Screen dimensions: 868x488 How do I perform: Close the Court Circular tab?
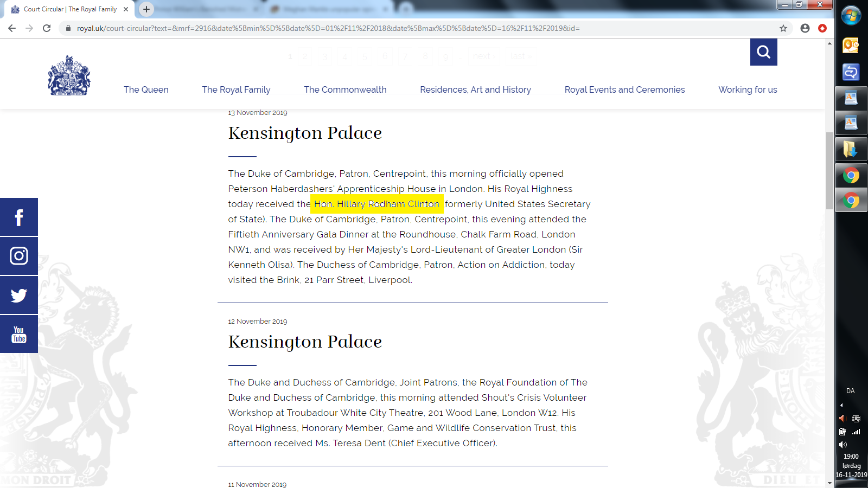click(126, 9)
